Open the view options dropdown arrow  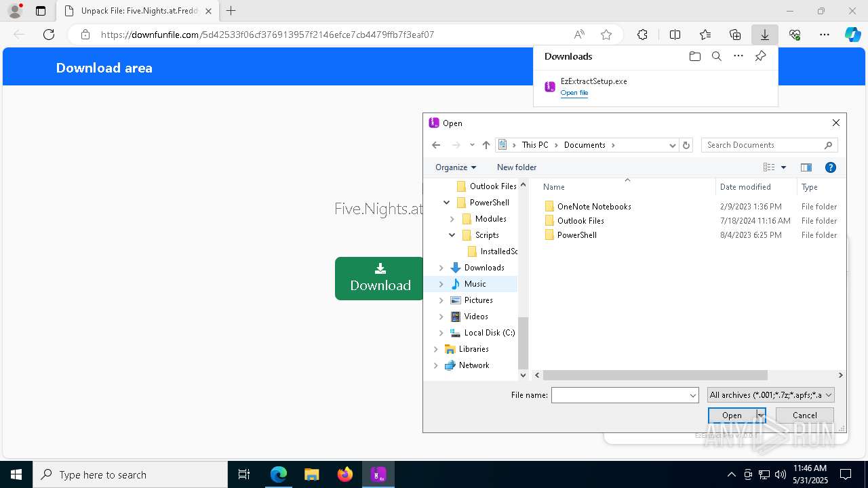click(783, 167)
